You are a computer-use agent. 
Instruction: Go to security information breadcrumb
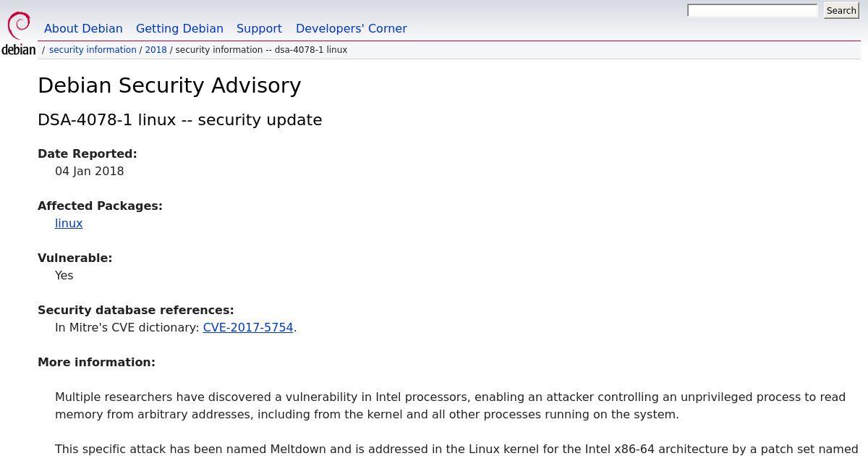pos(93,50)
